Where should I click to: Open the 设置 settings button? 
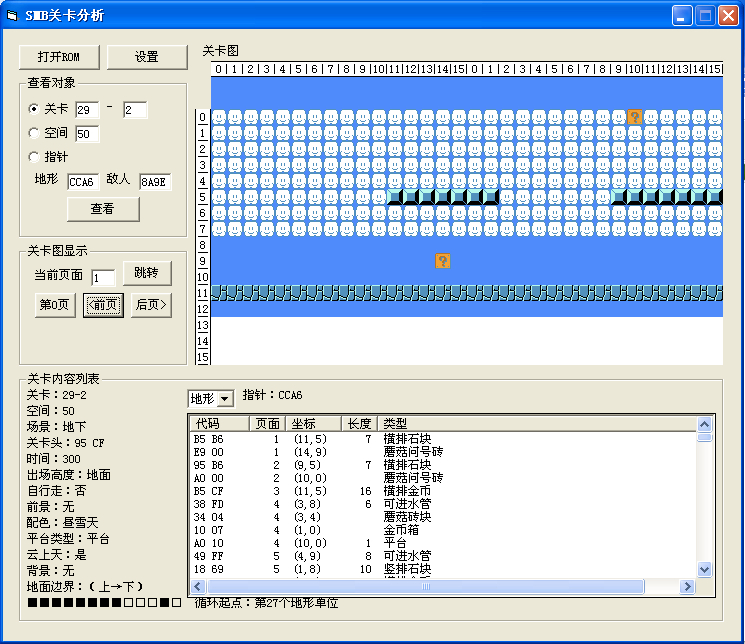(x=147, y=57)
